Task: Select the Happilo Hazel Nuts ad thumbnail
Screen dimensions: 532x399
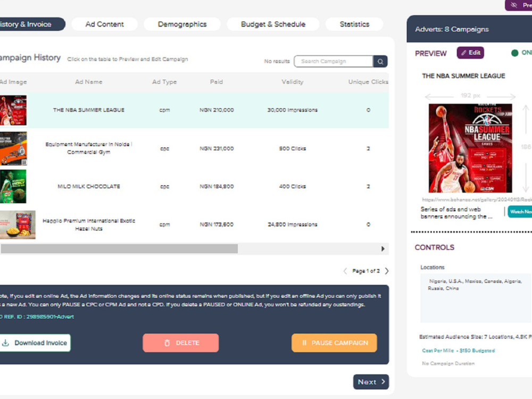Action: (x=18, y=225)
